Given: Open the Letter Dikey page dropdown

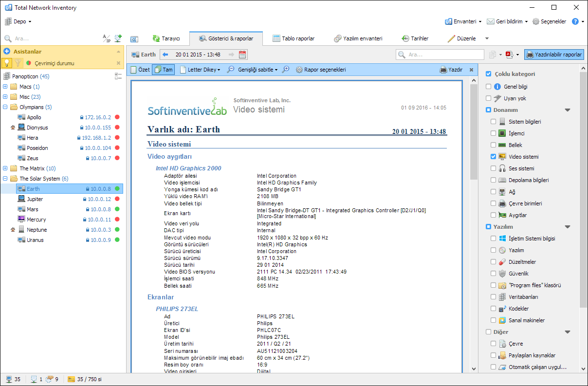Looking at the screenshot, I should [200, 70].
